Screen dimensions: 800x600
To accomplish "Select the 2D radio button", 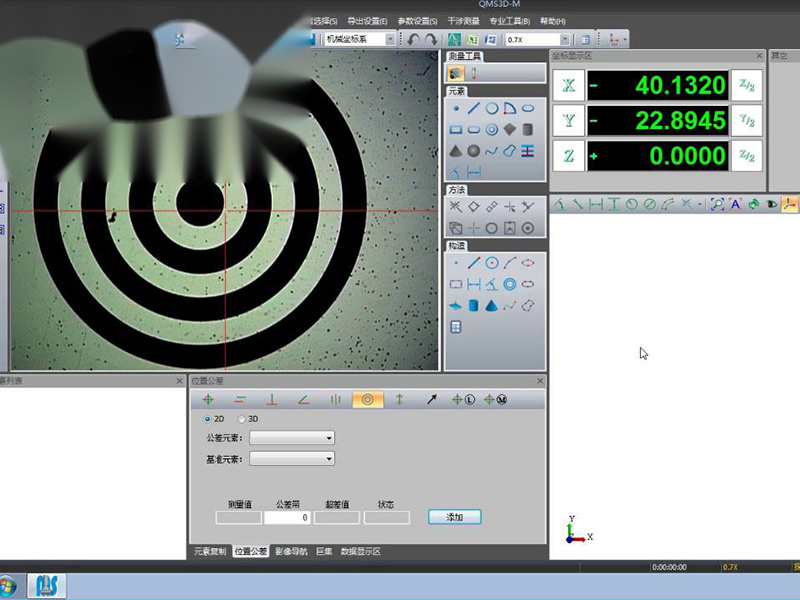I will (208, 419).
